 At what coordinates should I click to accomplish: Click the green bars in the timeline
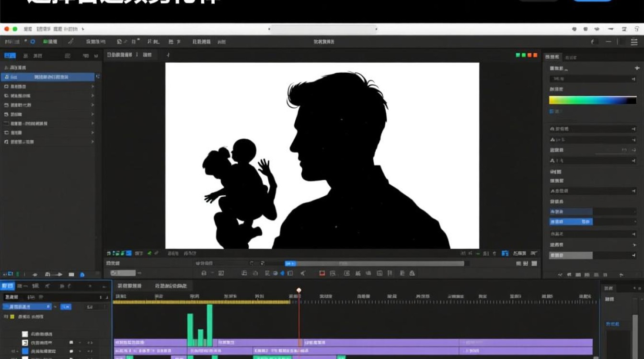click(x=200, y=325)
